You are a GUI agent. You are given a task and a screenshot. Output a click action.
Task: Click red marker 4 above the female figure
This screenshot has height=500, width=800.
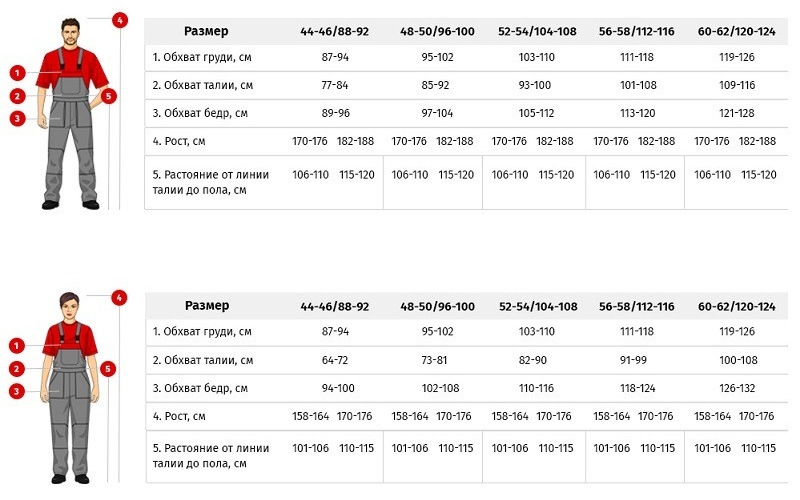click(119, 298)
